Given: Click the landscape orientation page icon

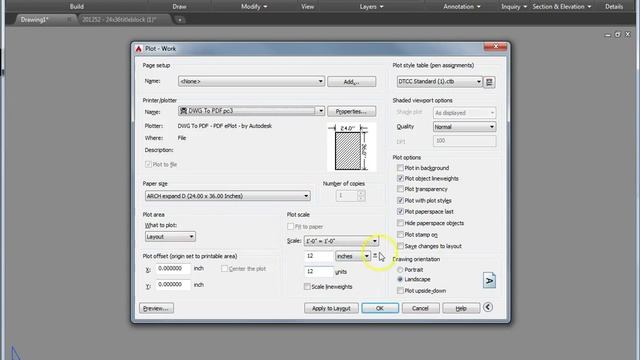Looking at the screenshot, I should [x=489, y=280].
